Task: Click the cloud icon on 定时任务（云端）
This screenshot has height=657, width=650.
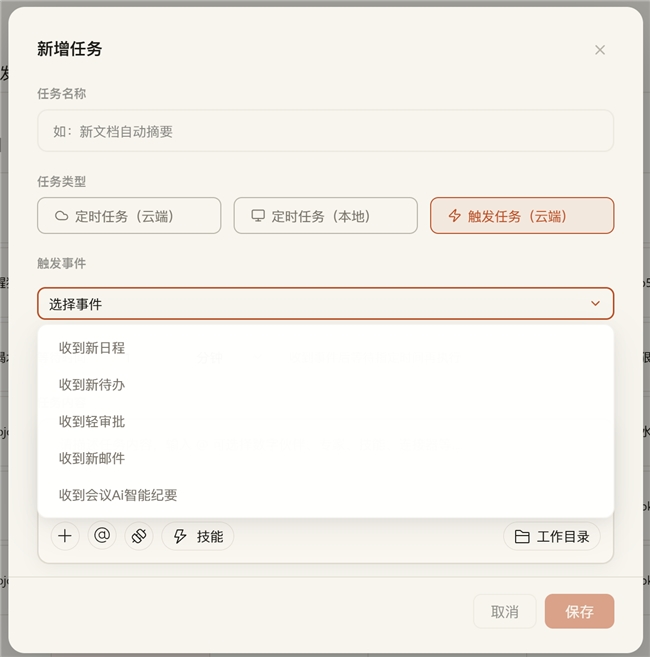Action: click(62, 216)
